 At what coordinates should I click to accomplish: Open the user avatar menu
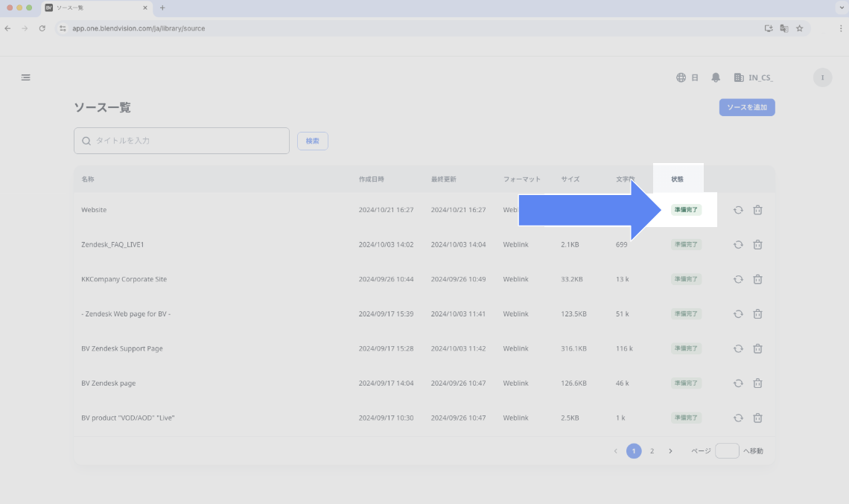click(822, 77)
